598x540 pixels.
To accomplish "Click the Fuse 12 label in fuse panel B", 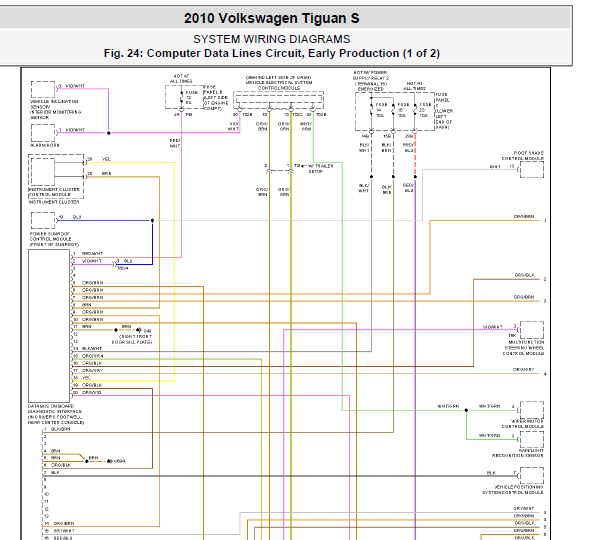I will (x=191, y=97).
